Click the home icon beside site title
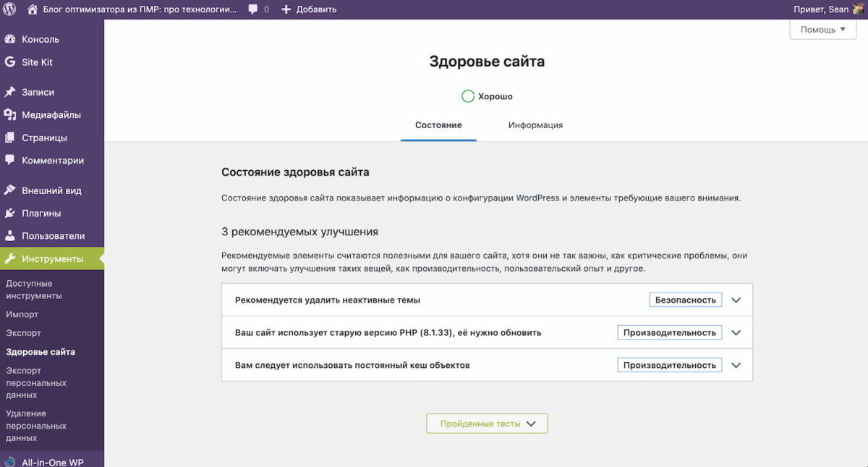 point(33,9)
